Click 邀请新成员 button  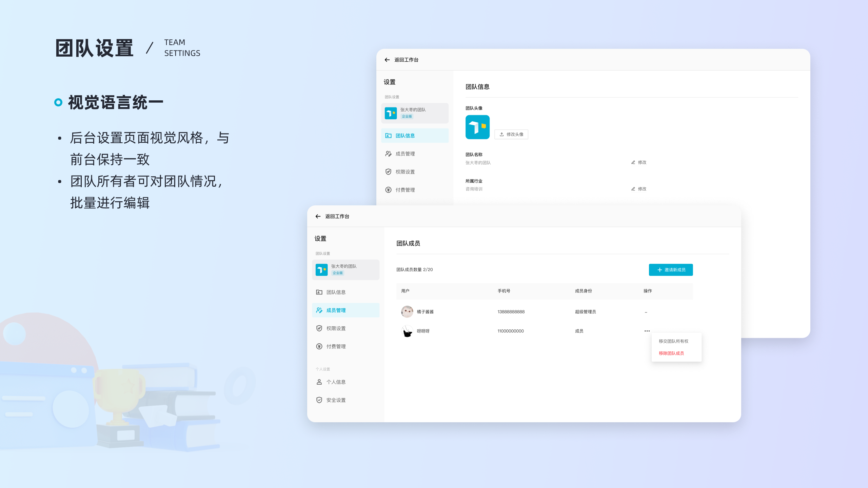[x=671, y=270]
